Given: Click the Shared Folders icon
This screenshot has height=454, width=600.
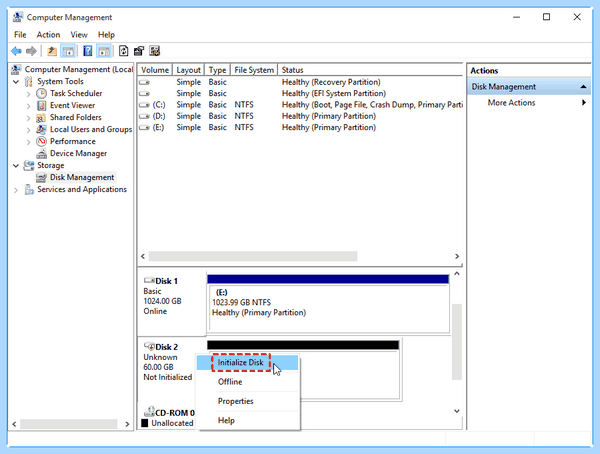Looking at the screenshot, I should [41, 118].
